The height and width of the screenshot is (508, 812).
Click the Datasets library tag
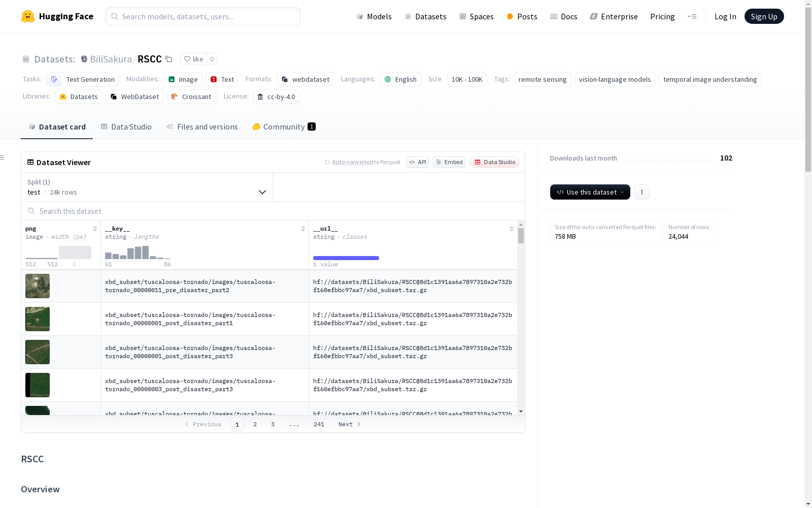(79, 97)
